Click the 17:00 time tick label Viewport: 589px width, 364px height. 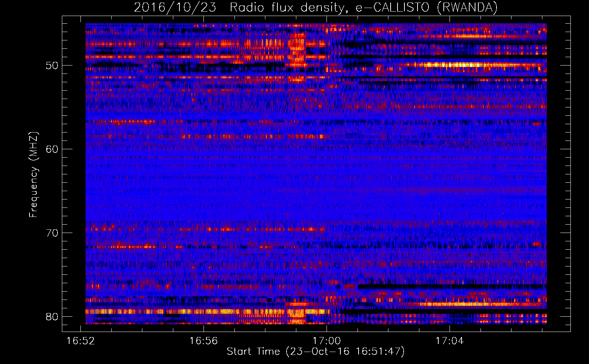[327, 341]
